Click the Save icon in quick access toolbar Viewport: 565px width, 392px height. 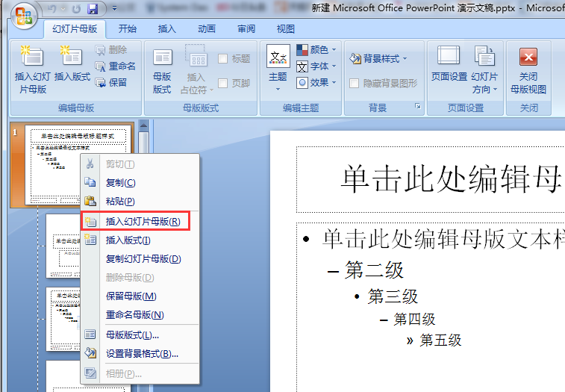93,10
